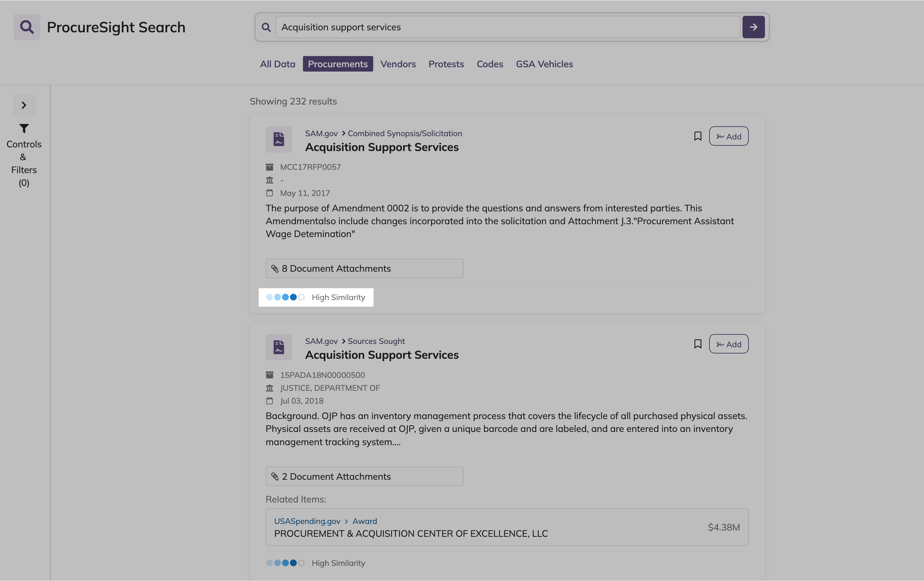
Task: Click the calendar icon beside Jul 03, 2018
Action: [269, 401]
